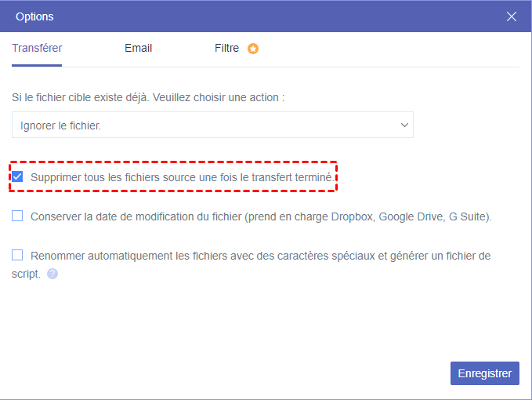Image resolution: width=532 pixels, height=400 pixels.
Task: Tick the auto-rename special characters checkbox
Action: [x=17, y=255]
